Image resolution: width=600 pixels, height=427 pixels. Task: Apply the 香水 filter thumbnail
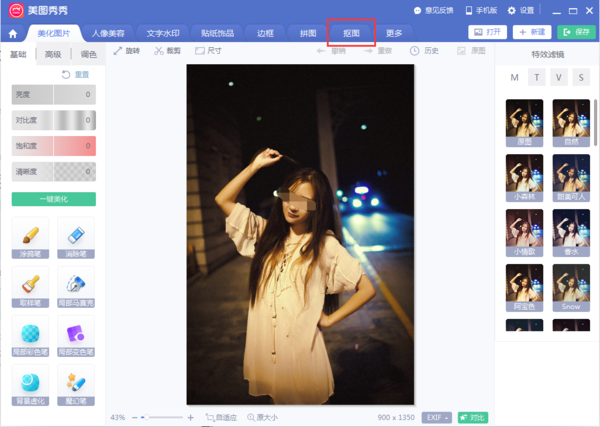tap(571, 233)
